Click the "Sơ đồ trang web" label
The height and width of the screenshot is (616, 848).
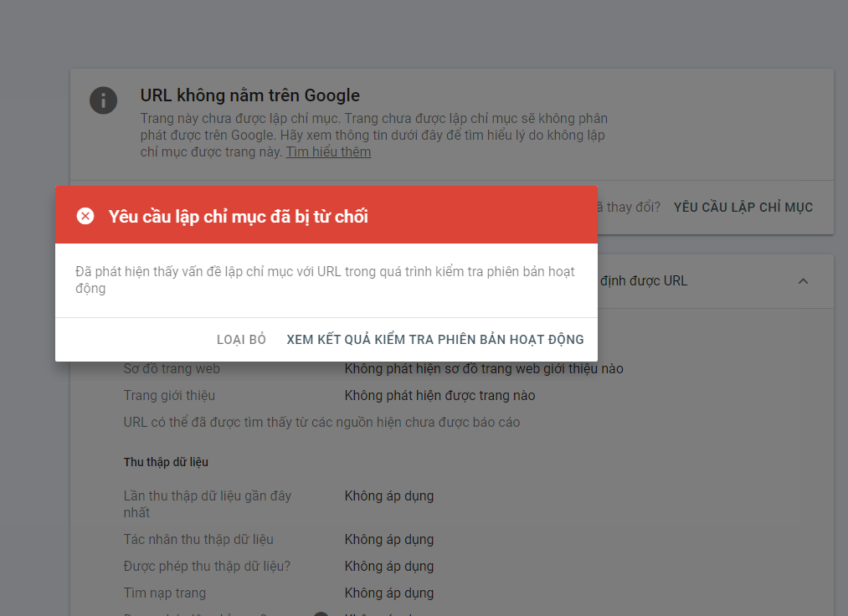[x=172, y=369]
